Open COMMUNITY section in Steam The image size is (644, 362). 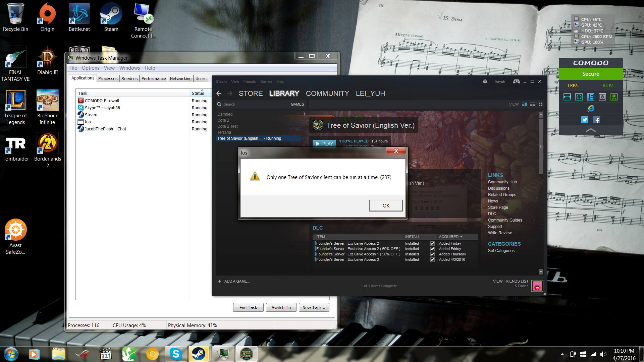(x=327, y=94)
